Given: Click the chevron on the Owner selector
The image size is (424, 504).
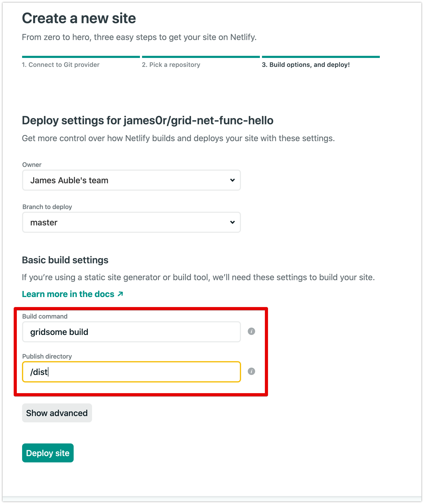Looking at the screenshot, I should [232, 180].
